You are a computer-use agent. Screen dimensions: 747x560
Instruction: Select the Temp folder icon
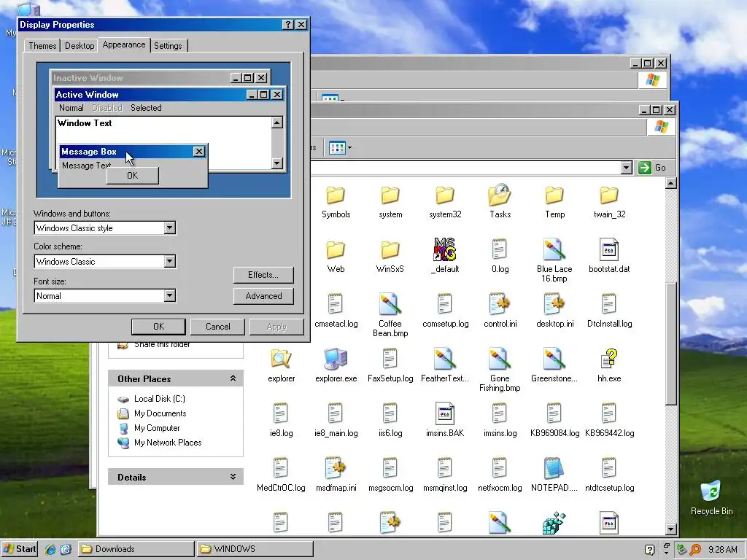(x=554, y=195)
